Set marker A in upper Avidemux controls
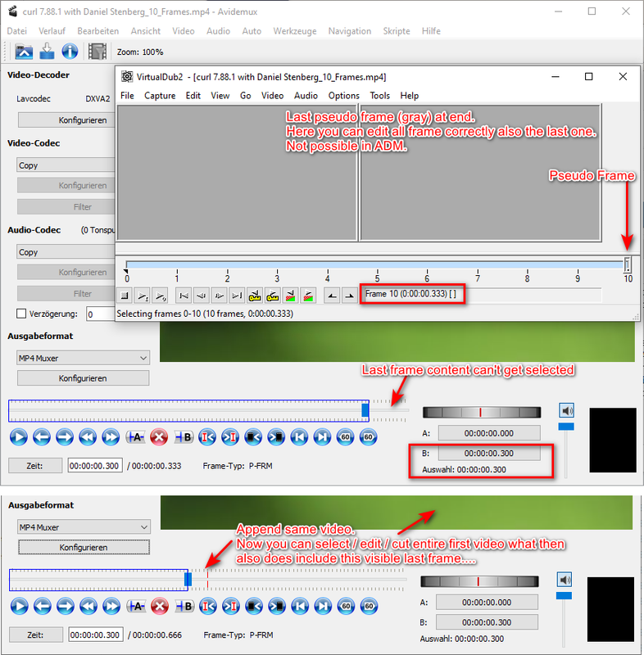This screenshot has width=644, height=655. [135, 437]
